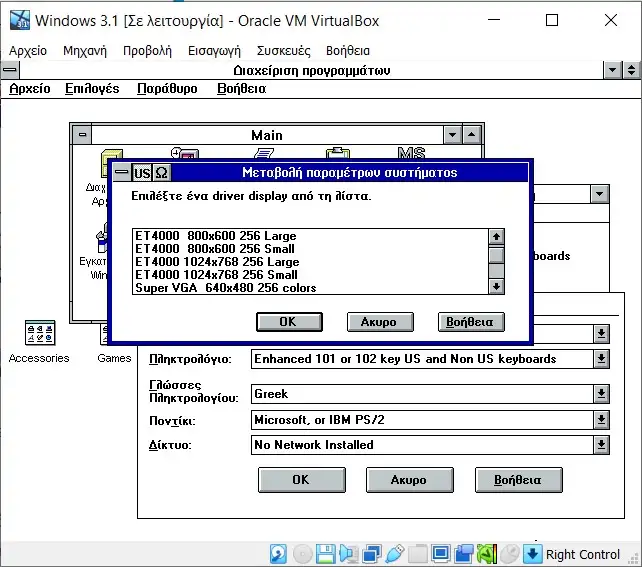Click Άκυρο in the driver list dialog
This screenshot has height=567, width=642.
coord(380,322)
